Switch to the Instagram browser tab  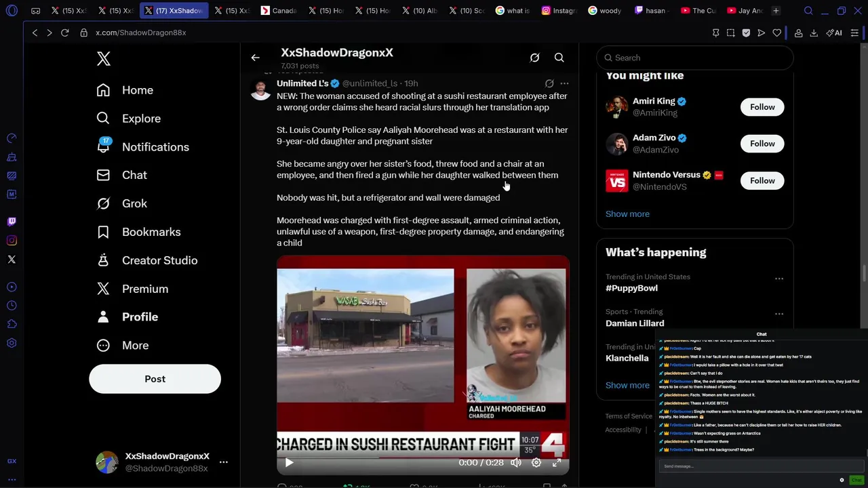[559, 11]
